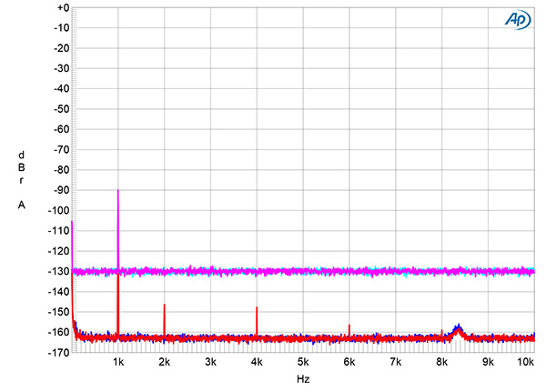This screenshot has width=546, height=392.
Task: Select the 10k frequency axis label
Action: click(x=525, y=362)
